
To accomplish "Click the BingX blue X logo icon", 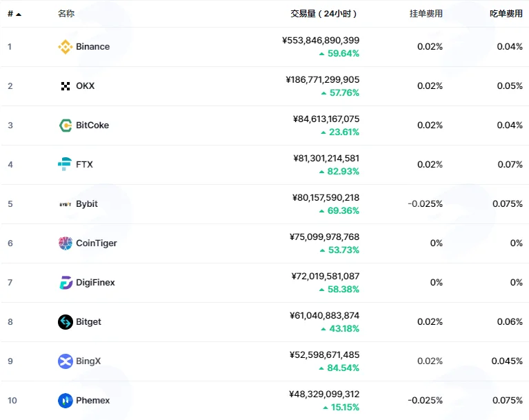I will coord(65,361).
